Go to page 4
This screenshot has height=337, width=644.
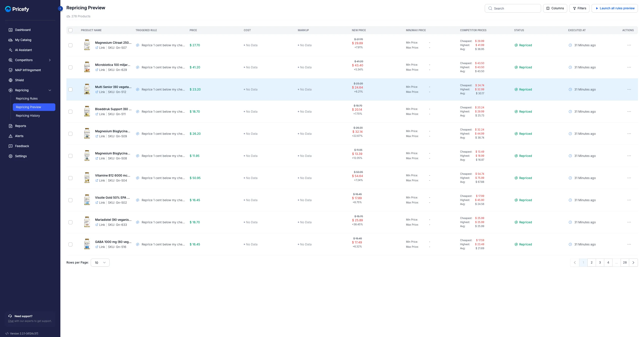(608, 263)
